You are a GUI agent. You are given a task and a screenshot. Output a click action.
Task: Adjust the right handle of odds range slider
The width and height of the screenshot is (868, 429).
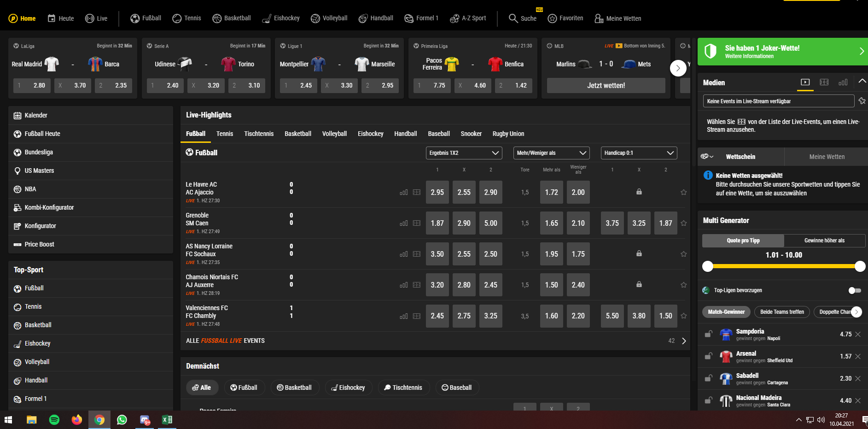[860, 266]
